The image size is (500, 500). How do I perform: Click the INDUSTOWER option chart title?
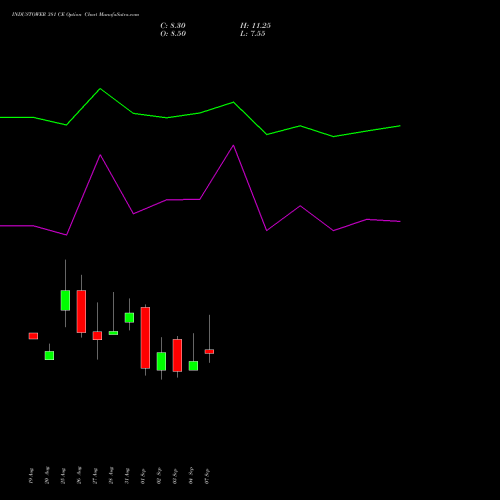tap(75, 14)
